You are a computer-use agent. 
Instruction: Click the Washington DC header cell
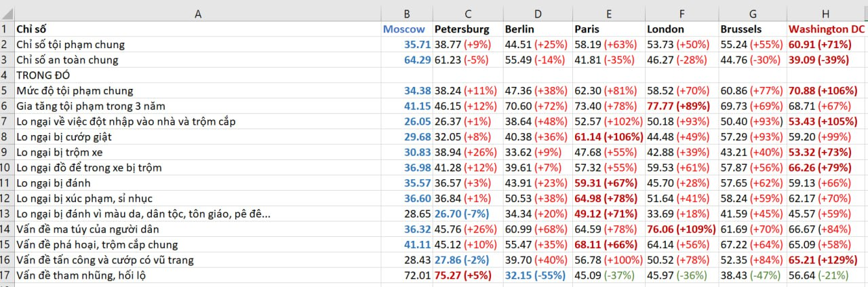(x=827, y=29)
